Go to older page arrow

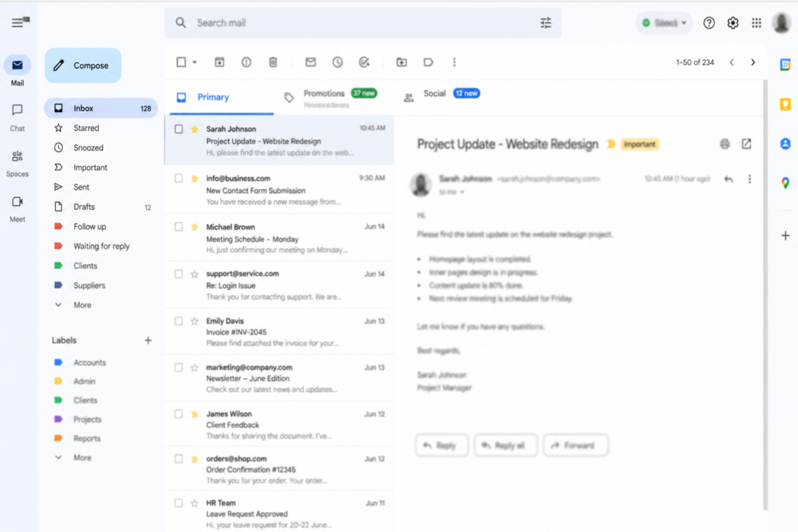pos(753,62)
